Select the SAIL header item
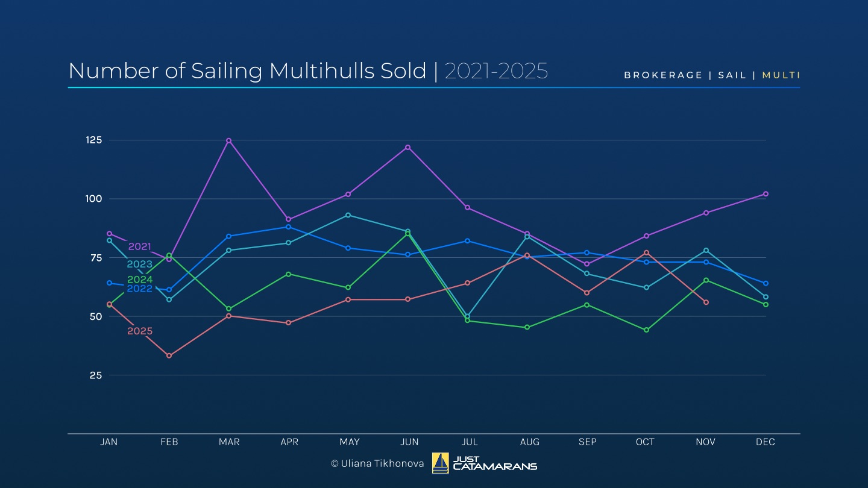 (x=732, y=75)
